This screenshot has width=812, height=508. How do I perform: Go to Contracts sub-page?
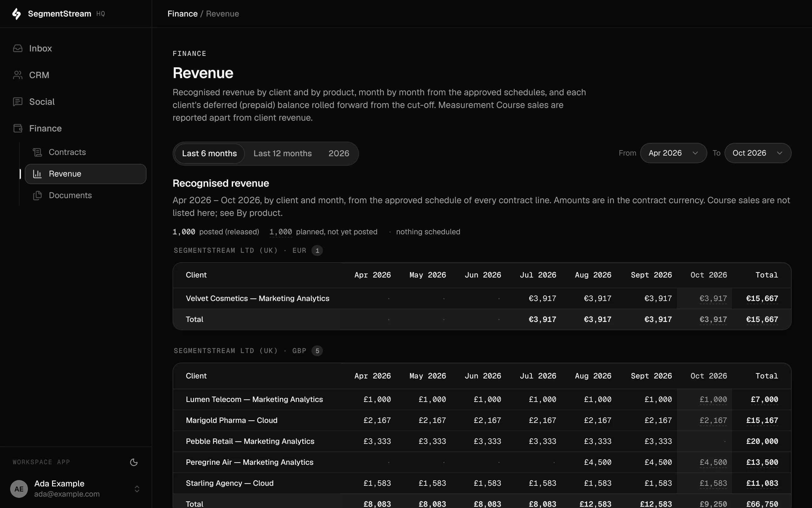pos(86,152)
